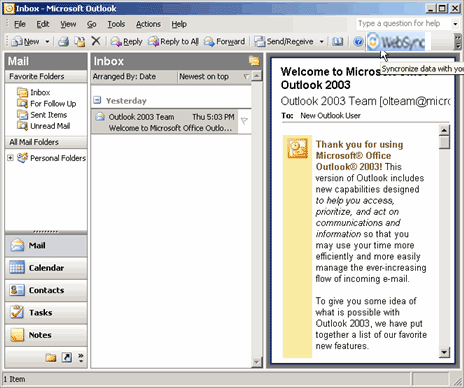Screen dimensions: 464x388
Task: Open the help question box dropdown arrow
Action: [x=455, y=24]
